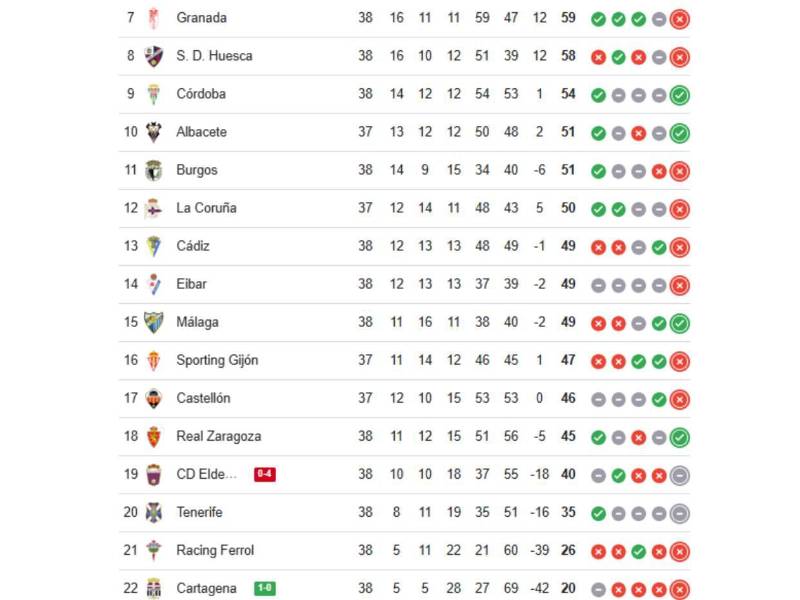Image resolution: width=800 pixels, height=600 pixels.
Task: Select the Córdoba team badge
Action: (155, 94)
